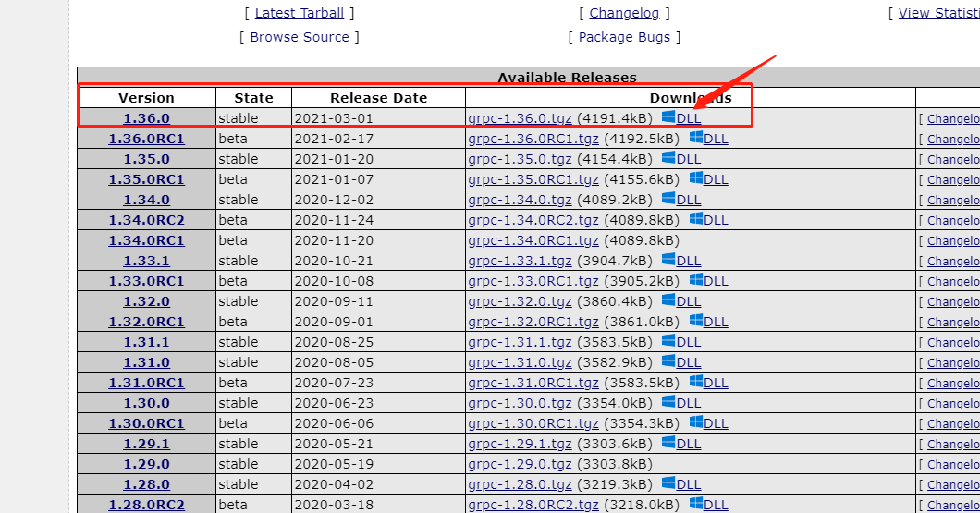Click the Windows DLL icon for grpc-1.31.0
The height and width of the screenshot is (513, 980).
point(668,360)
